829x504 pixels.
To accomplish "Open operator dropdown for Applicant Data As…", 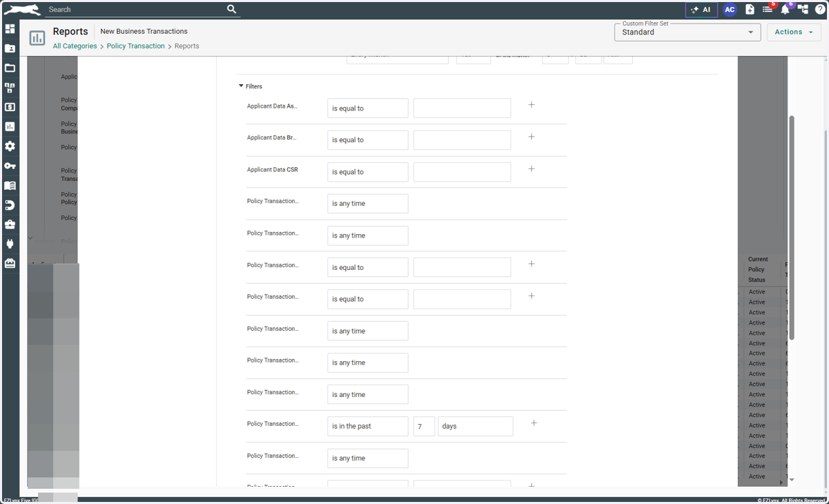I will click(x=368, y=108).
